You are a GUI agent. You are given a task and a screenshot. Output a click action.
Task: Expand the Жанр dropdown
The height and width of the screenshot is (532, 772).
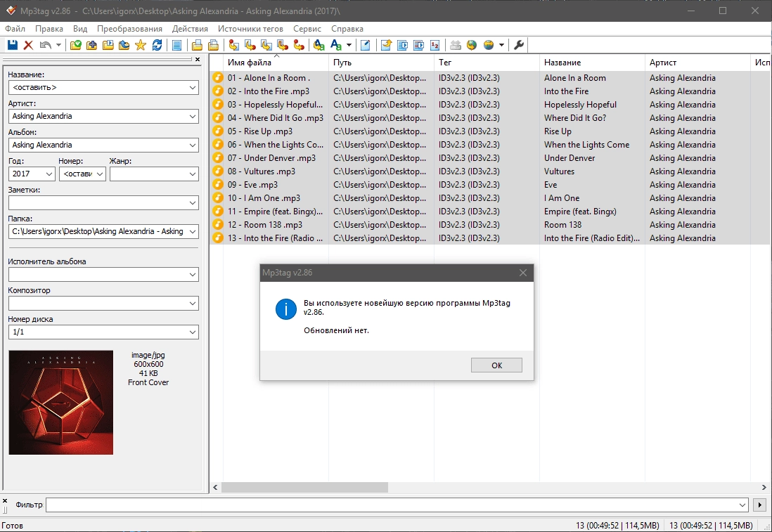click(x=193, y=174)
